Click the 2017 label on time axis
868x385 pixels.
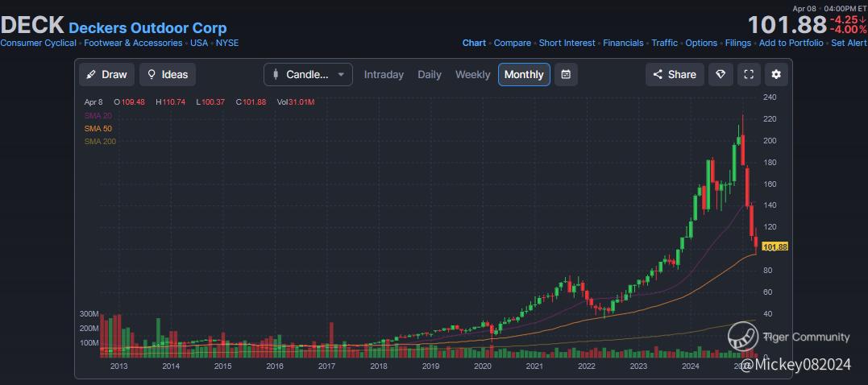326,366
